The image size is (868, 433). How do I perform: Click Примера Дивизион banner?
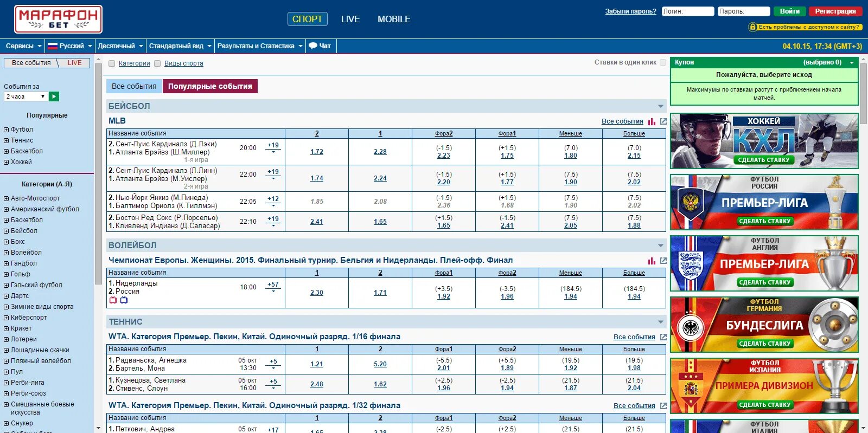764,386
